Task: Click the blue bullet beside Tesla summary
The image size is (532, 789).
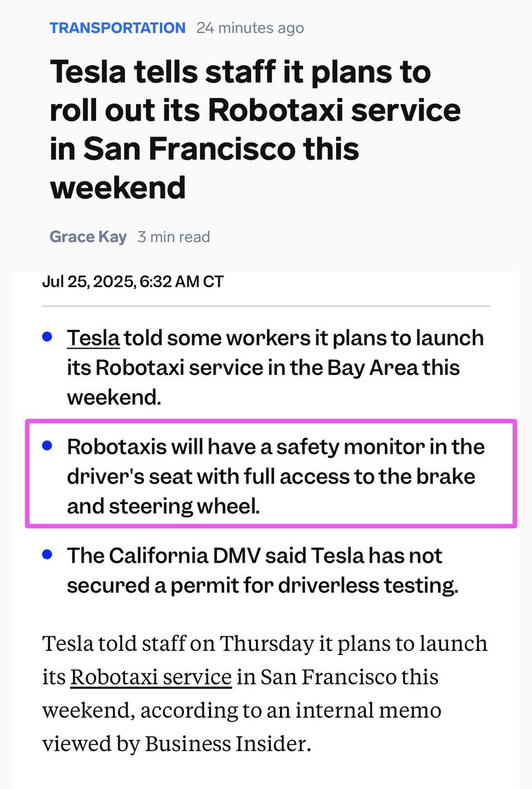Action: 47,337
